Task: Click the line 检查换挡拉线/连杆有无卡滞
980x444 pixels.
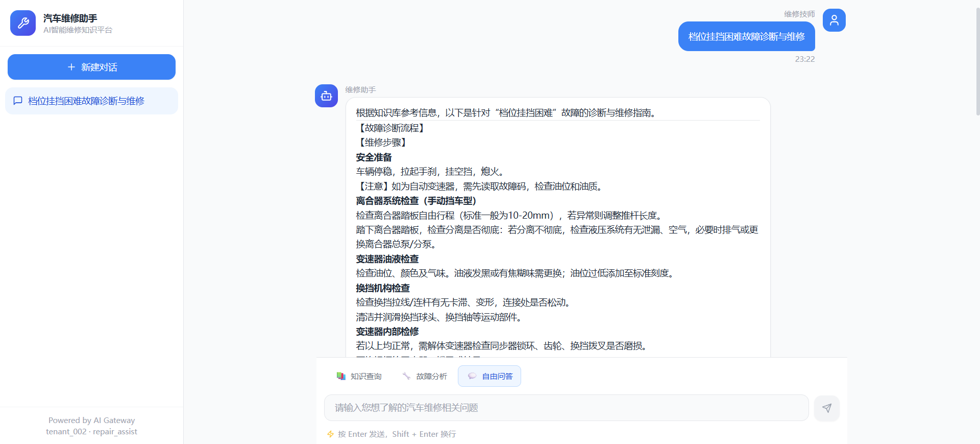Action: tap(464, 302)
